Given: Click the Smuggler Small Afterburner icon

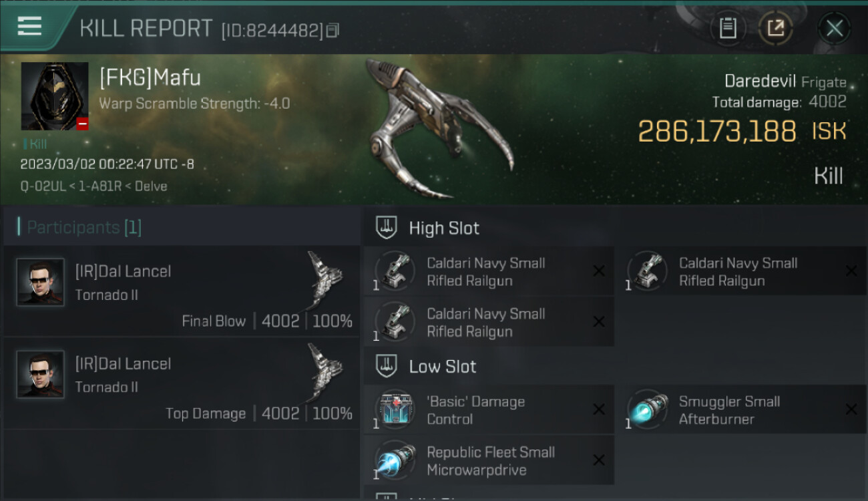Looking at the screenshot, I should point(648,409).
